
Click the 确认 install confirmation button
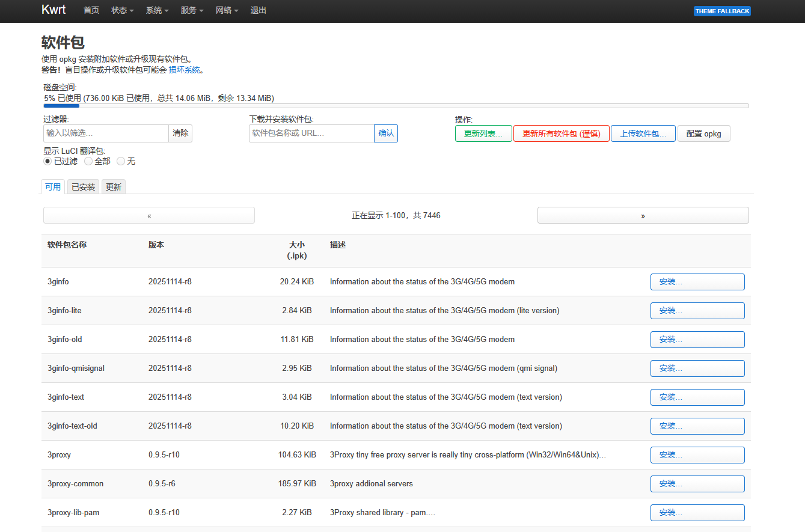coord(385,133)
